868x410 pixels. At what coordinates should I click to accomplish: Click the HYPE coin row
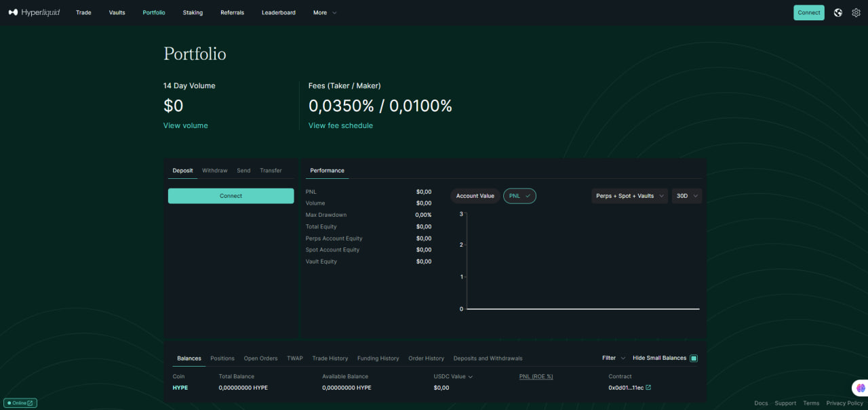point(180,388)
